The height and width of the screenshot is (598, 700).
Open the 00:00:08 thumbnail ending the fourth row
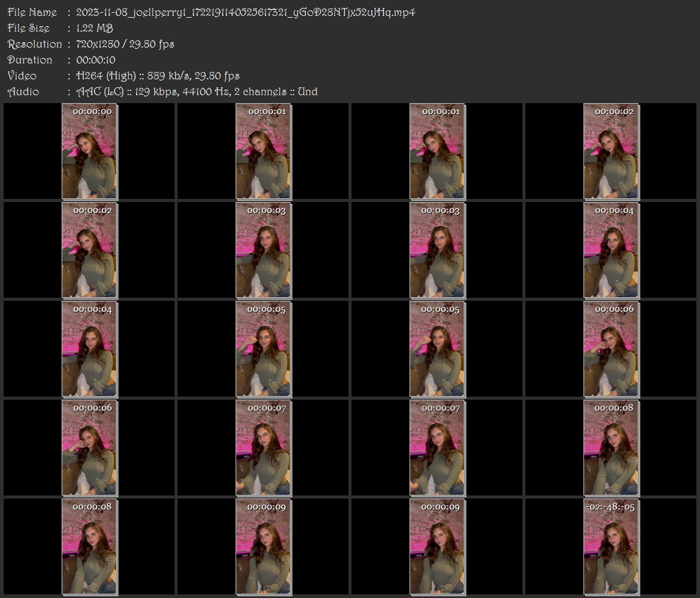[x=611, y=448]
